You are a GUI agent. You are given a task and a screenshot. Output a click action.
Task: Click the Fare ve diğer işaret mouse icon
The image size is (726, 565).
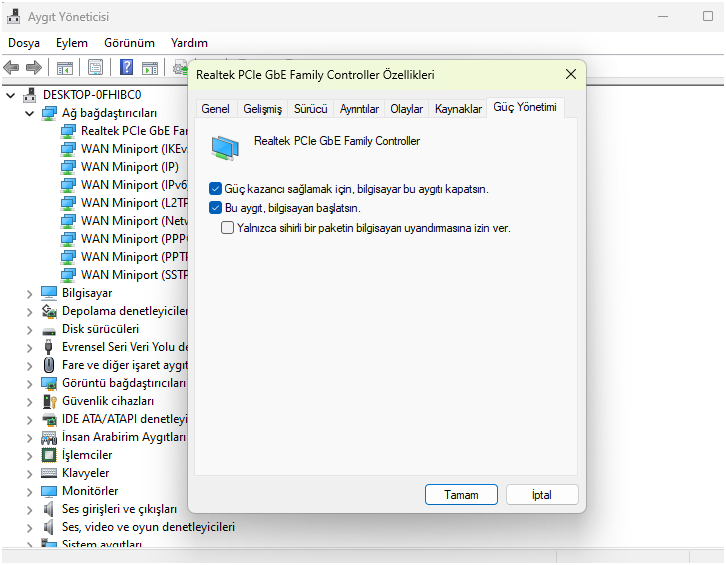click(49, 365)
